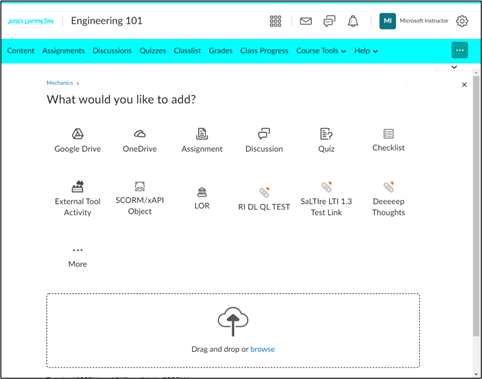
Task: Click the vertical page scrollbar
Action: click(x=476, y=207)
